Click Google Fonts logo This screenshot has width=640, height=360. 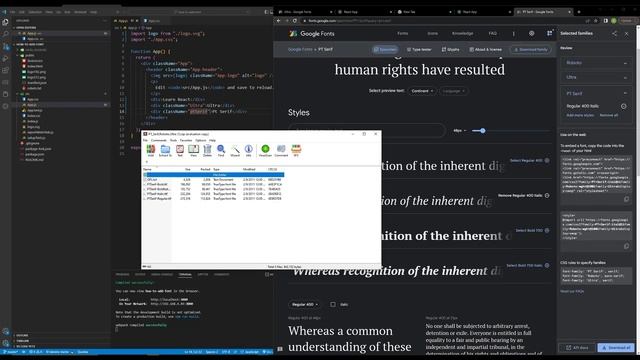(x=312, y=33)
